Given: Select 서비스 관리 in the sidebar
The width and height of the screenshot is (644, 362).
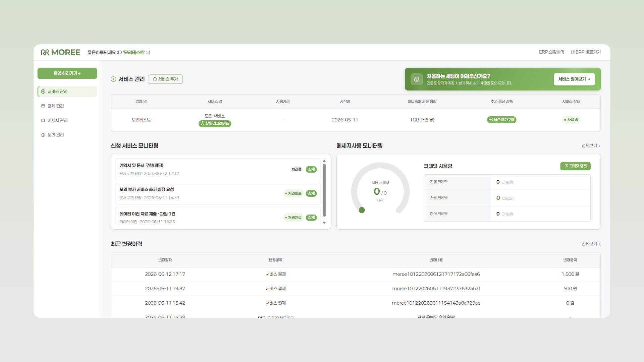Looking at the screenshot, I should (67, 92).
